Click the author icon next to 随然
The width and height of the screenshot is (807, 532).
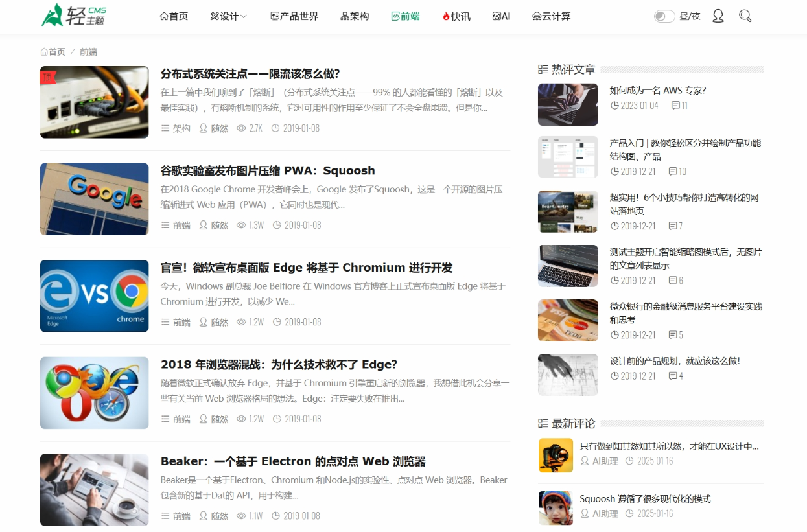[x=203, y=128]
